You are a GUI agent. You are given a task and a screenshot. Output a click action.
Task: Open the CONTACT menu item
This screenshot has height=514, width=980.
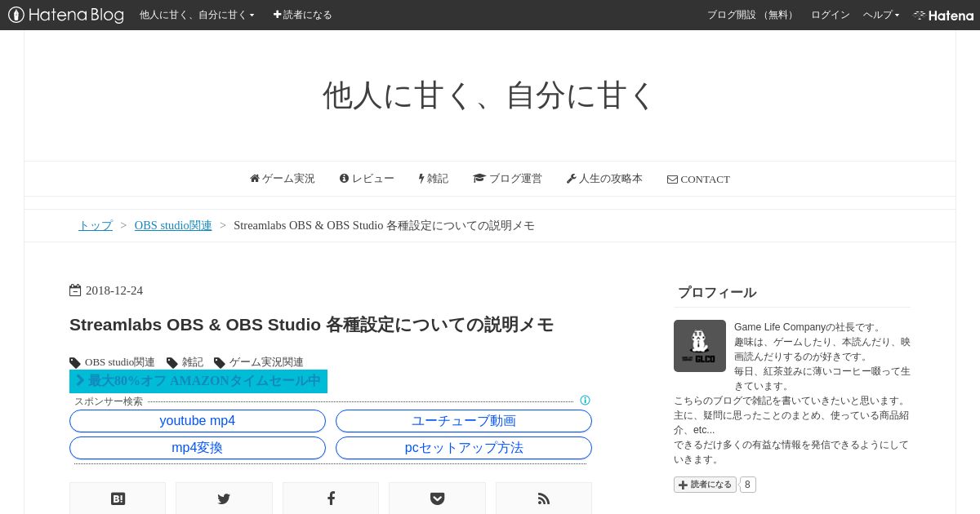coord(698,179)
